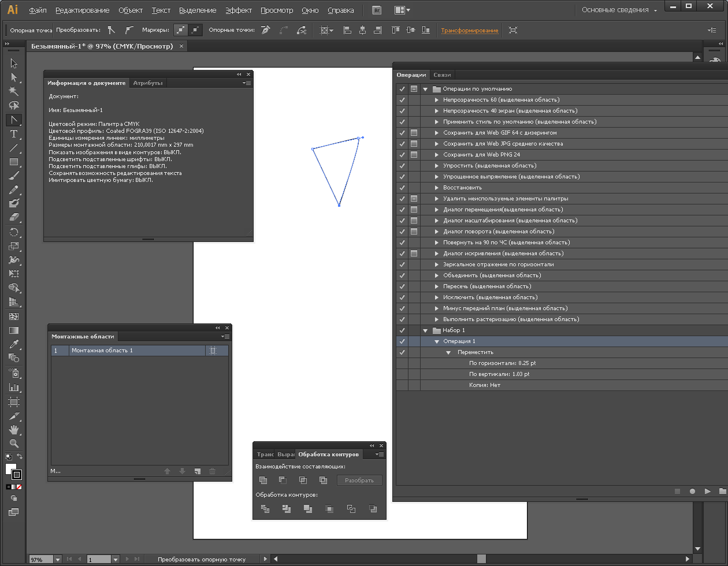Toggle dialog for Диалог искривления action
Image resolution: width=728 pixels, height=566 pixels.
point(414,254)
